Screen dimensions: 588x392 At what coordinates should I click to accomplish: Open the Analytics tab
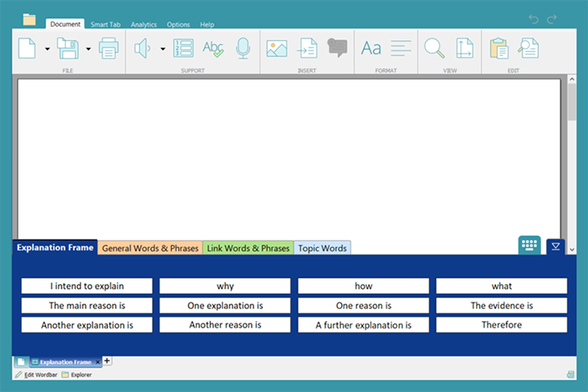coord(144,24)
